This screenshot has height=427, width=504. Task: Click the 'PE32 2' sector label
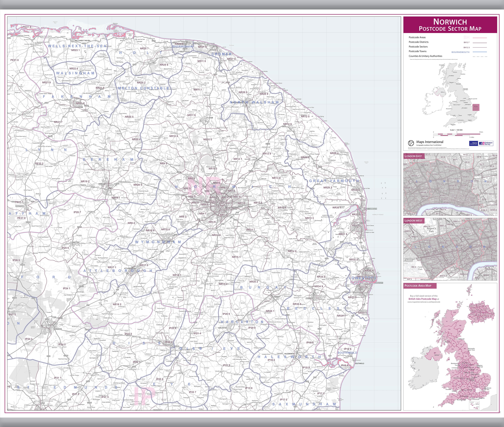[39, 164]
